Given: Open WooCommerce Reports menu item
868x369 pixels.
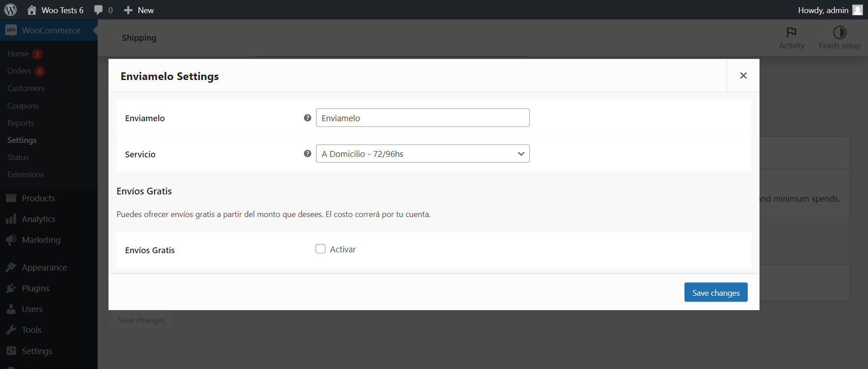Looking at the screenshot, I should tap(21, 123).
